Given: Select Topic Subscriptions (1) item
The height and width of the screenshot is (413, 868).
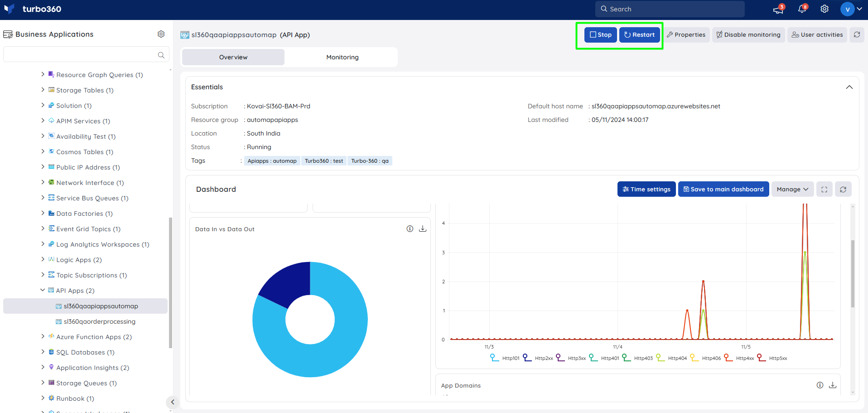Looking at the screenshot, I should [x=92, y=275].
